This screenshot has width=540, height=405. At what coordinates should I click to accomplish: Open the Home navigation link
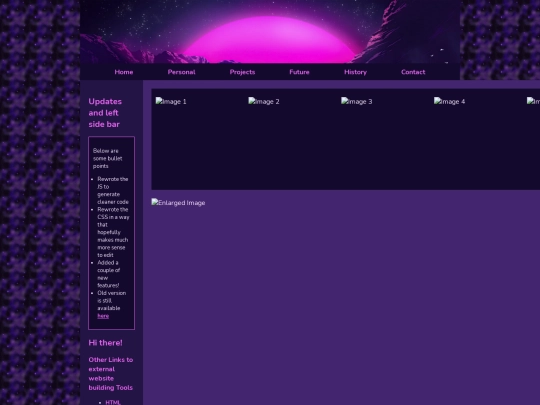click(124, 72)
